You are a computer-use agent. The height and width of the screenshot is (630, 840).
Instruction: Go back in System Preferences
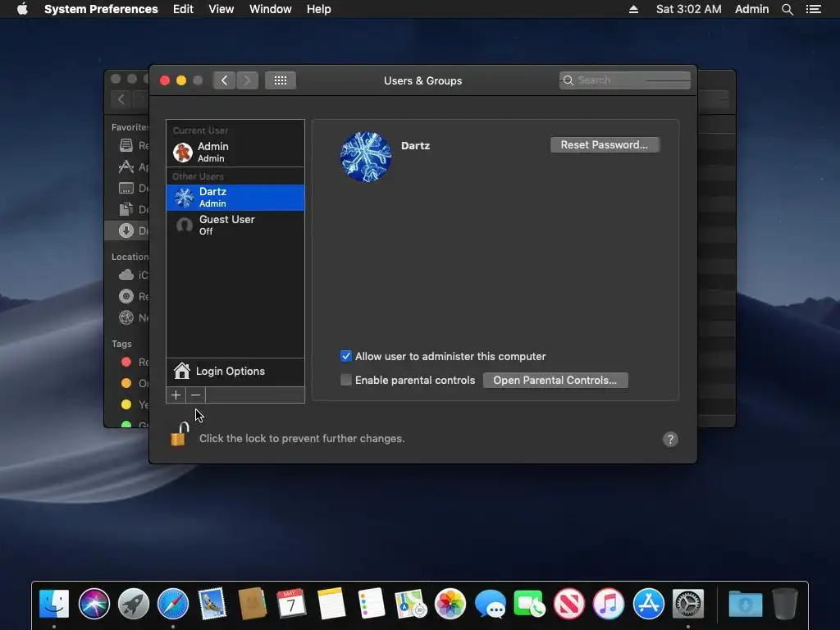(x=224, y=80)
